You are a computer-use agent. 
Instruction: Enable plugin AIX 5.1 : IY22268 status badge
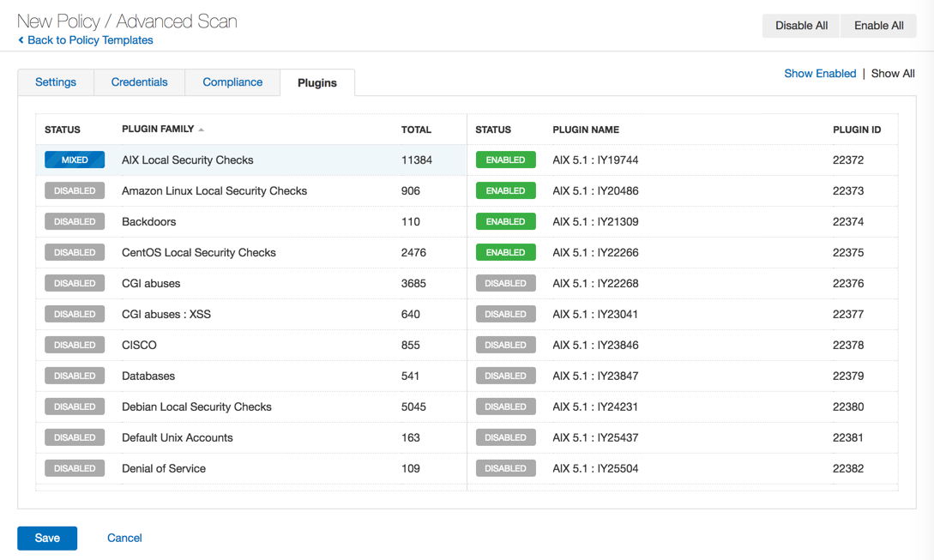click(x=505, y=283)
